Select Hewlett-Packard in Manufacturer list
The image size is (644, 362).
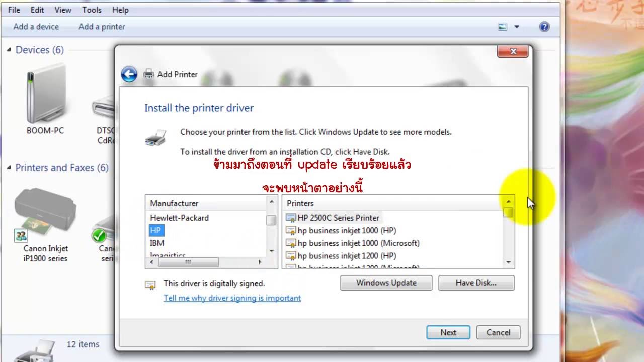(179, 218)
